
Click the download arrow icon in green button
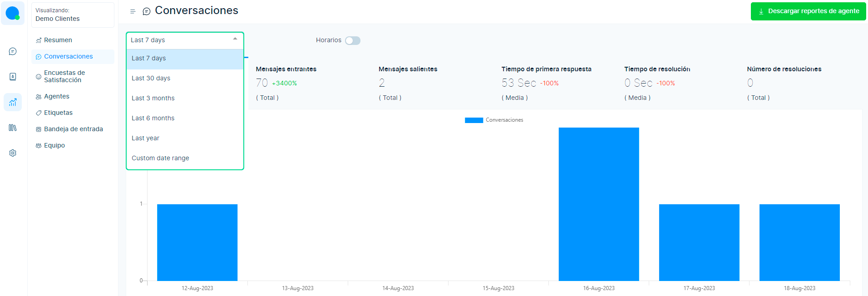761,11
